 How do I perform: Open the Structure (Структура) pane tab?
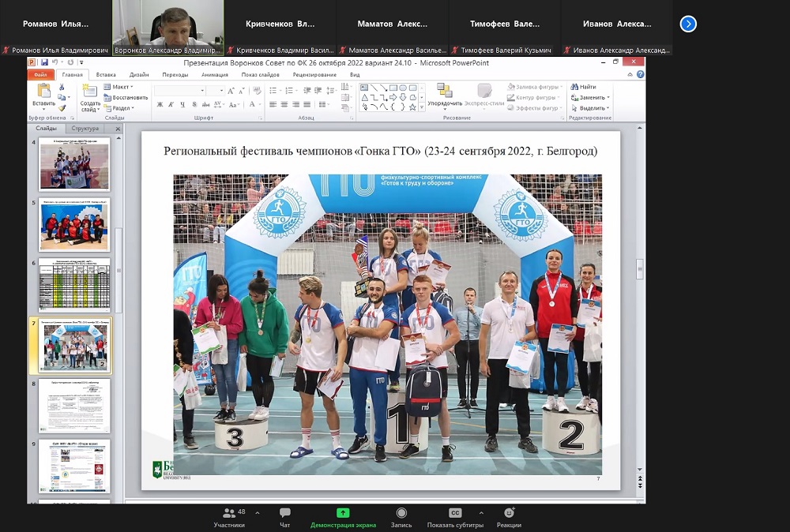click(85, 128)
